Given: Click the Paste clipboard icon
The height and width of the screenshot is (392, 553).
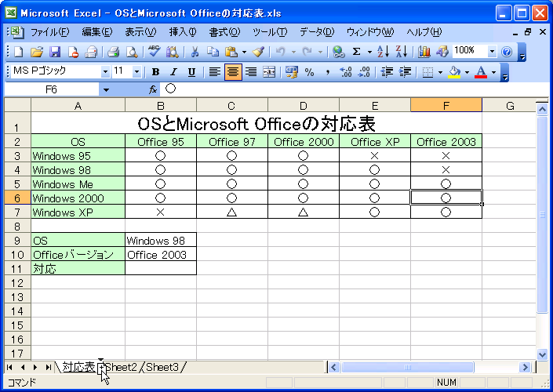Looking at the screenshot, I should click(x=231, y=52).
